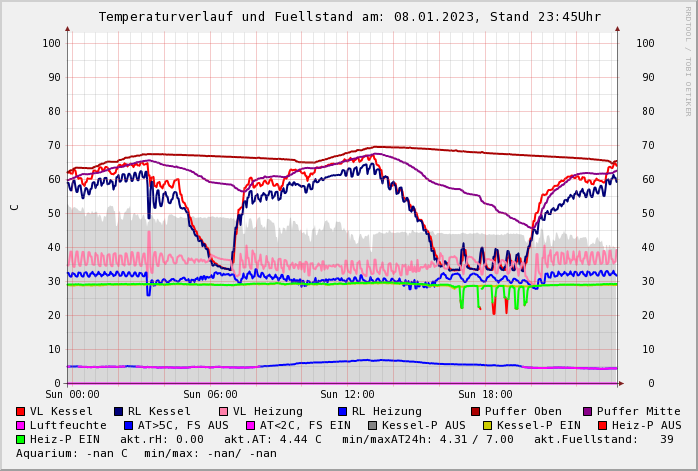Click the red Heiz-P AUS swatch
698x471 pixels.
click(x=602, y=425)
